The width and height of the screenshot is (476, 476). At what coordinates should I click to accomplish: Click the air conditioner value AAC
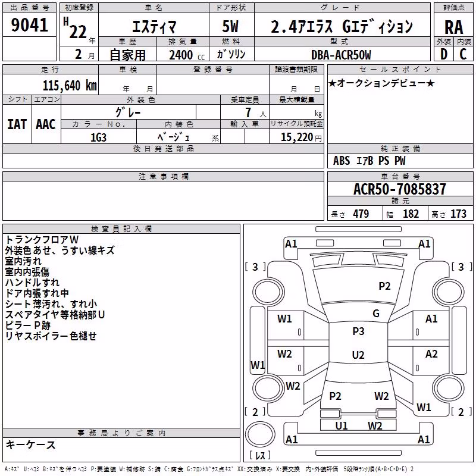coord(46,124)
